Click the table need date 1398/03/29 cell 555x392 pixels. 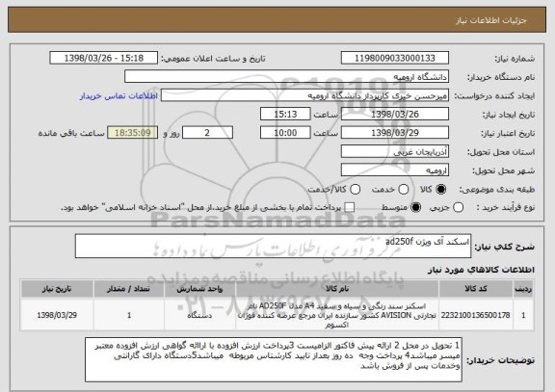57,315
